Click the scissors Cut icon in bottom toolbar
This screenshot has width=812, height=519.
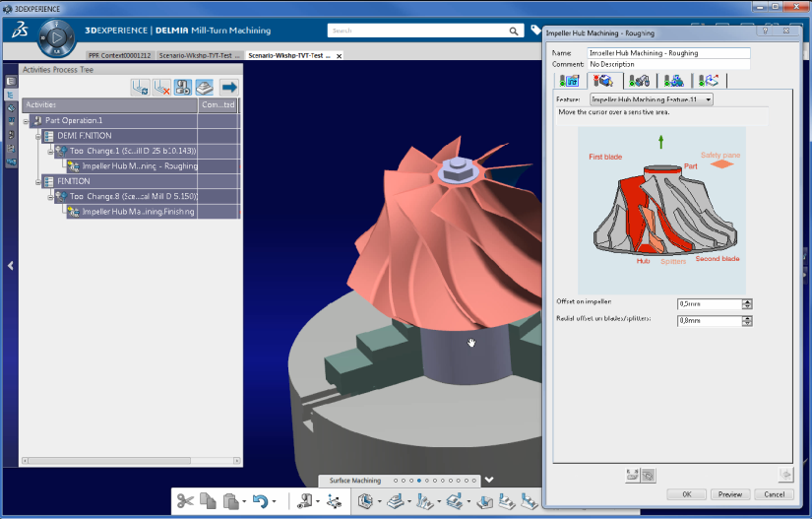point(185,501)
